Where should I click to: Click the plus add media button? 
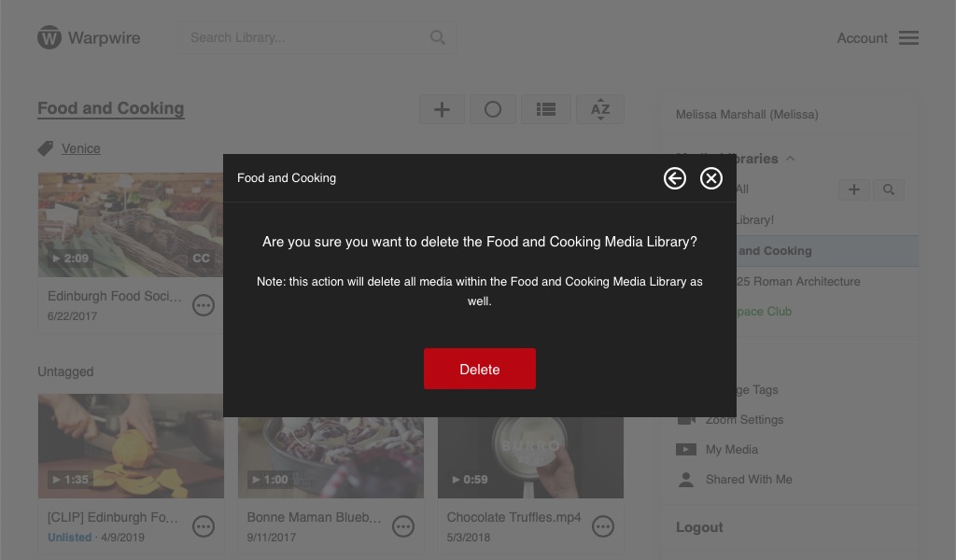442,109
